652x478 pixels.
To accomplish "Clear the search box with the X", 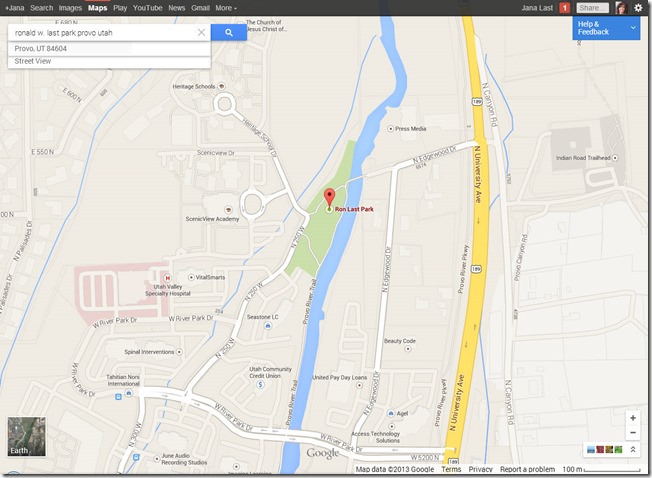I will (201, 32).
